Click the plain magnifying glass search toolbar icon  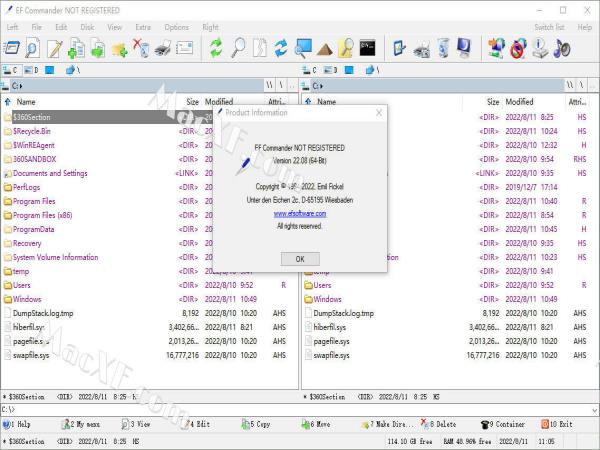[x=238, y=49]
